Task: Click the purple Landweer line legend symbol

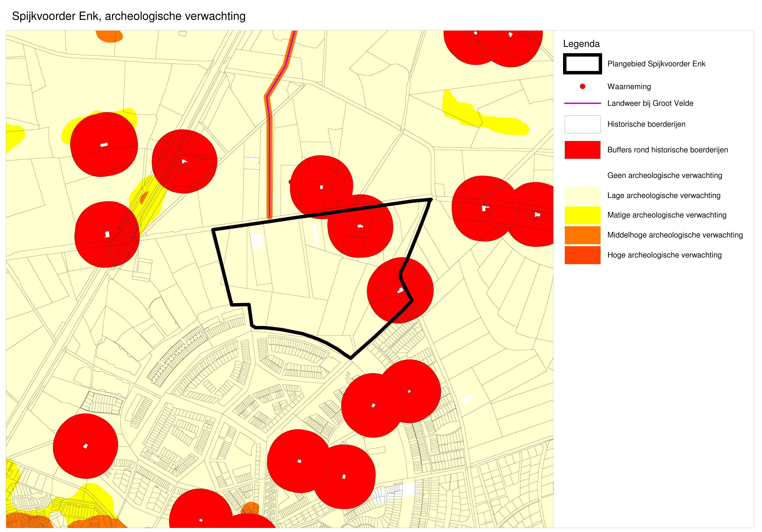Action: 582,103
